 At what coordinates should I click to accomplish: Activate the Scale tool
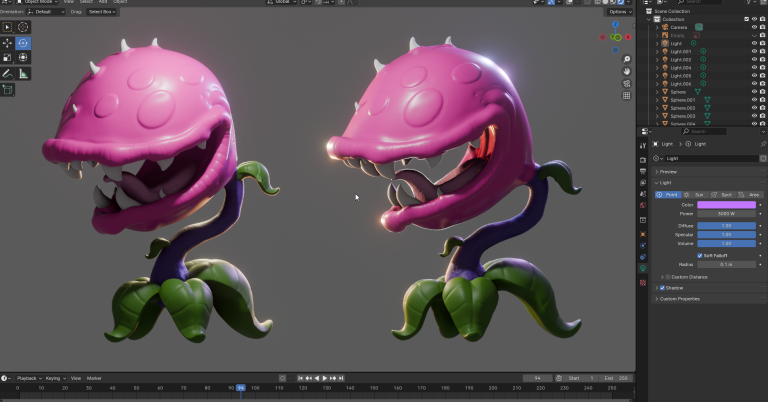coord(7,57)
